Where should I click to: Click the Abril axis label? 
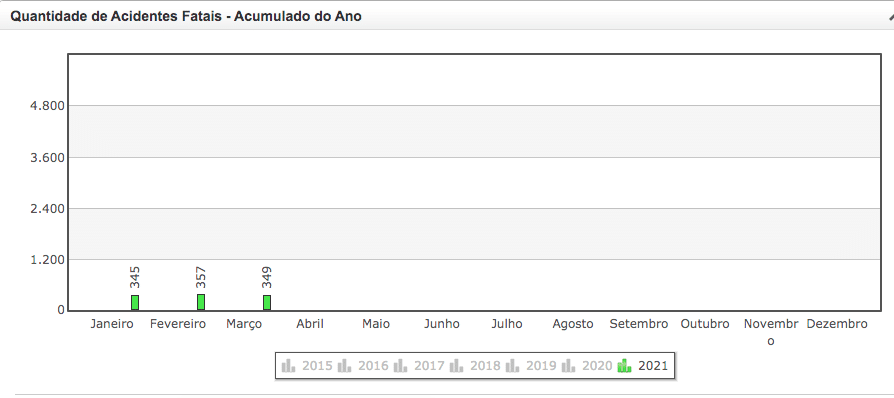tap(310, 324)
